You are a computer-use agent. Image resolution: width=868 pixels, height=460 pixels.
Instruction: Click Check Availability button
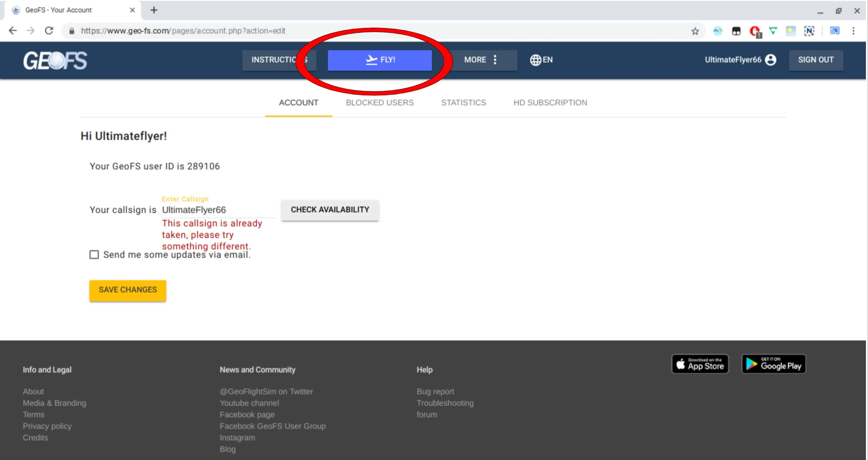click(x=330, y=210)
